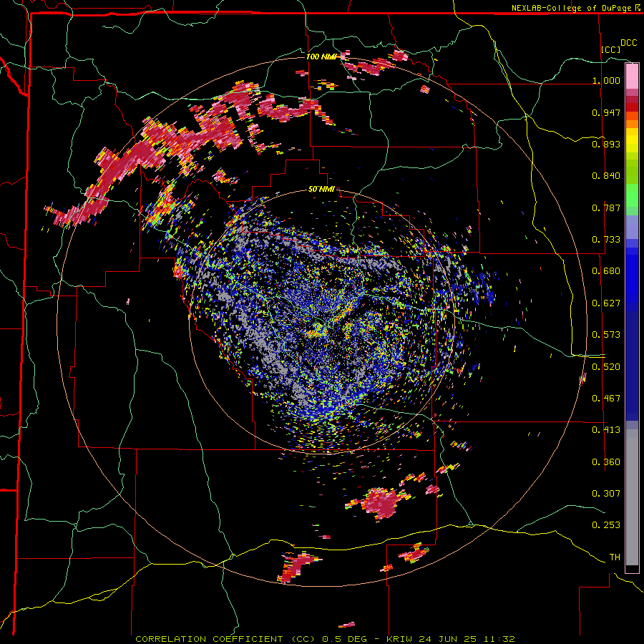
Task: Select the 0.520 legend value
Action: (x=606, y=367)
